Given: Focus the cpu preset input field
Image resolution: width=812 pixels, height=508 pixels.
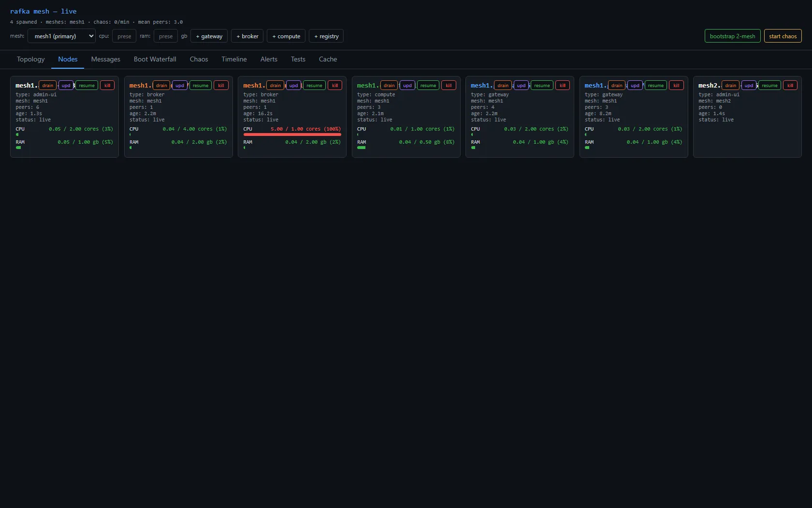Looking at the screenshot, I should [x=124, y=36].
